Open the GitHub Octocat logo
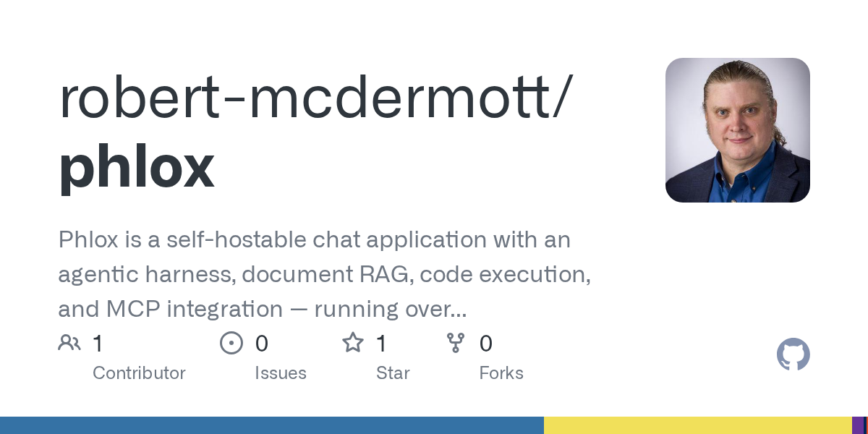868x434 pixels. point(793,354)
